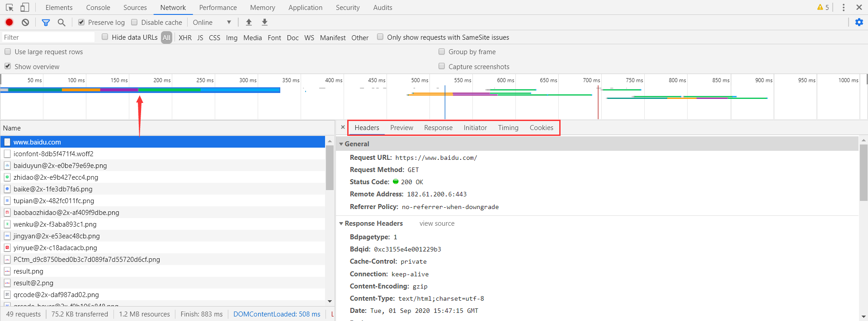
Task: Toggle the filter funnel icon
Action: pyautogui.click(x=46, y=22)
